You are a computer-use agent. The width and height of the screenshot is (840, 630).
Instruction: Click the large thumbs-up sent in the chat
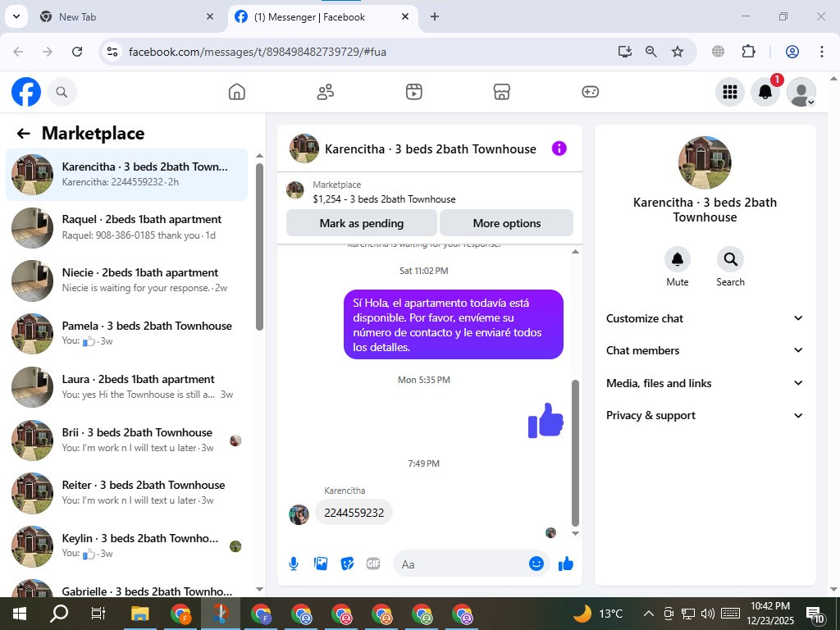546,421
